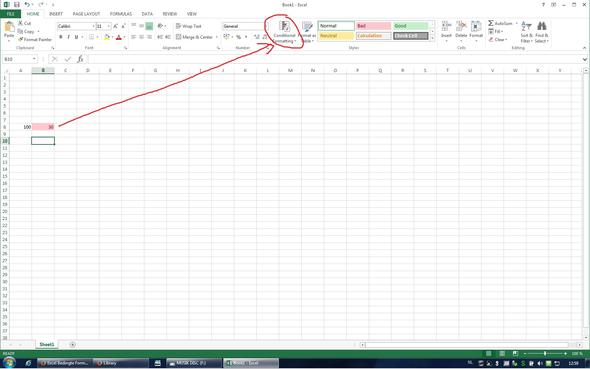Switch to the FORMULAS tab
590x369 pixels.
coord(121,14)
